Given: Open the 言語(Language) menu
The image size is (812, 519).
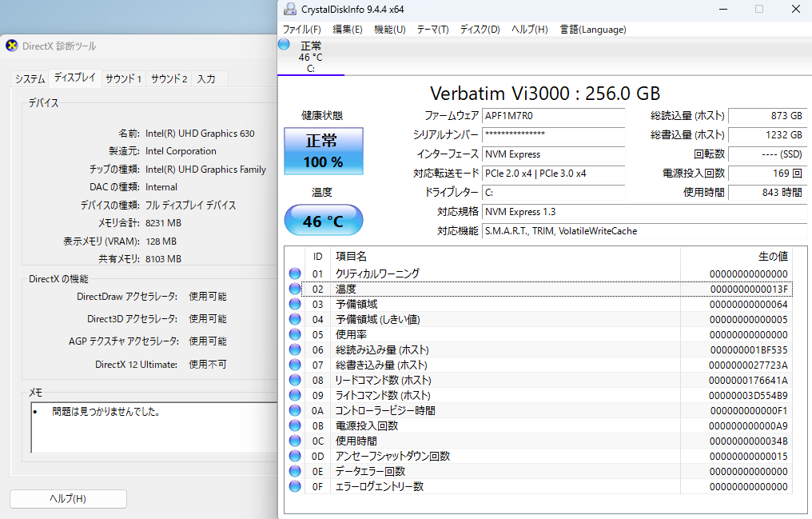Looking at the screenshot, I should pos(593,30).
